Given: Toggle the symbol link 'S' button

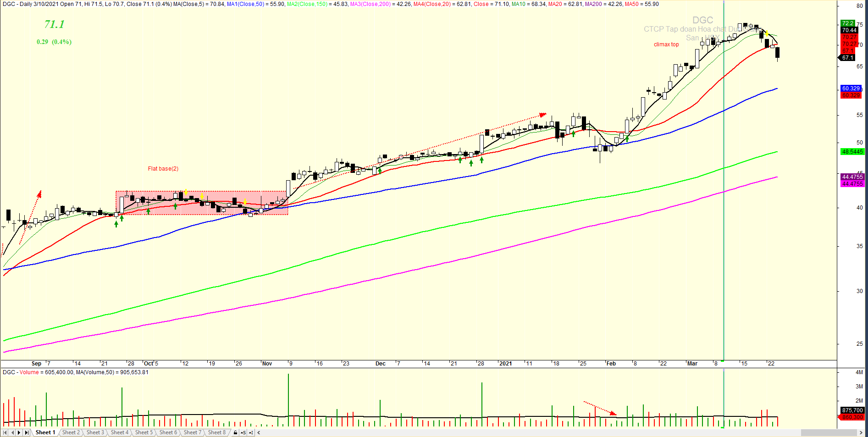Looking at the screenshot, I should point(243,432).
